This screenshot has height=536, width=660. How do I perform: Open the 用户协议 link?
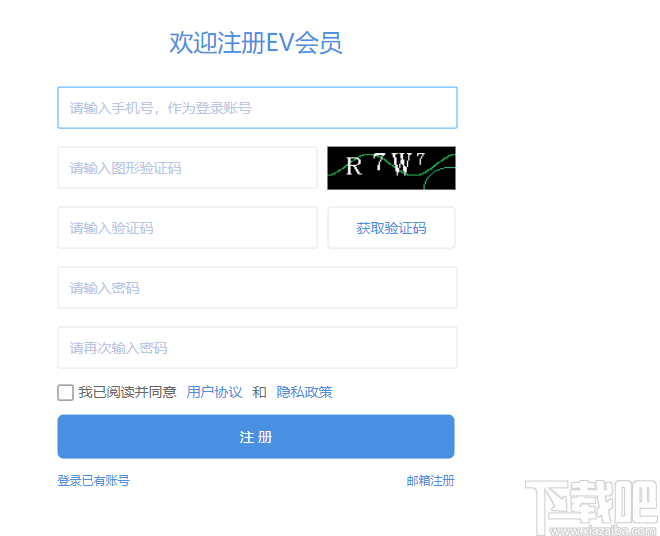pyautogui.click(x=214, y=392)
